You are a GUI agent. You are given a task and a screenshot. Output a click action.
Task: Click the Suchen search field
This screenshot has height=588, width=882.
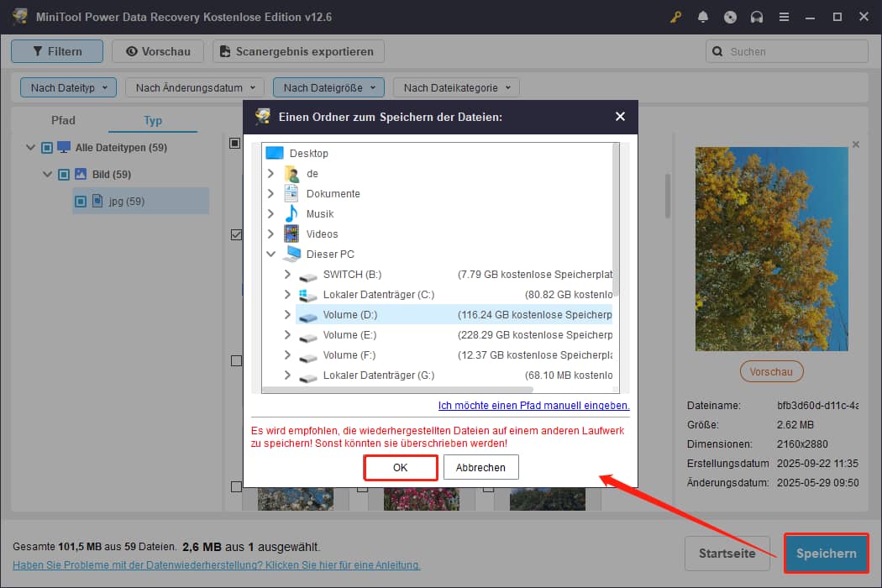click(x=786, y=51)
